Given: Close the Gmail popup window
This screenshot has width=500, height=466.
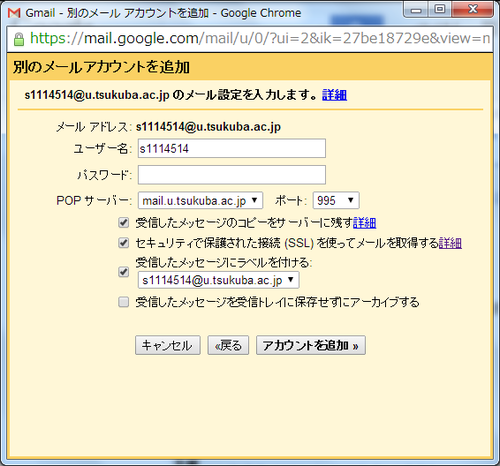Looking at the screenshot, I should tap(473, 10).
